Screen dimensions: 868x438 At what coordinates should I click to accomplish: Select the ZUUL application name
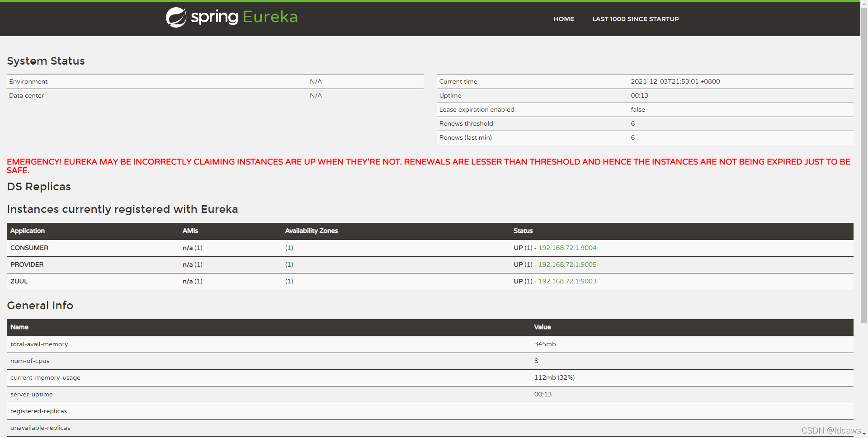19,281
